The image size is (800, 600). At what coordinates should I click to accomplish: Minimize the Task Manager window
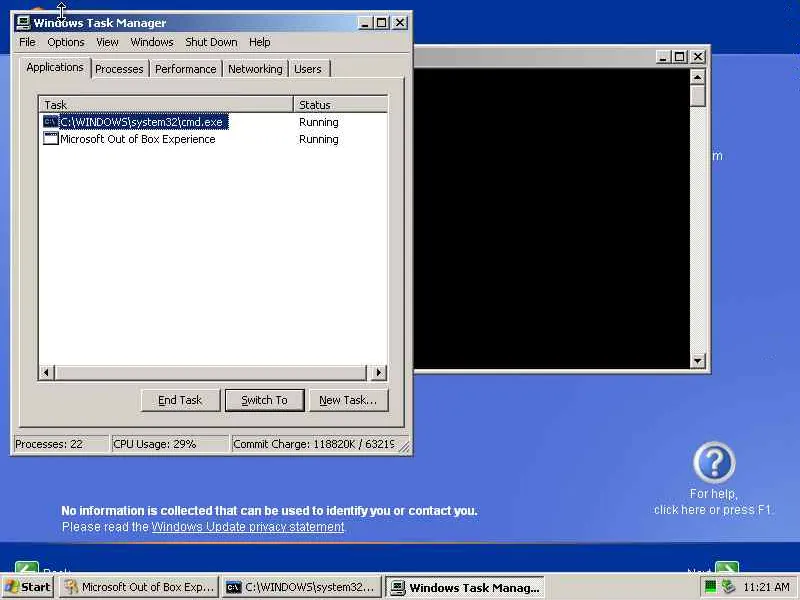pos(364,23)
